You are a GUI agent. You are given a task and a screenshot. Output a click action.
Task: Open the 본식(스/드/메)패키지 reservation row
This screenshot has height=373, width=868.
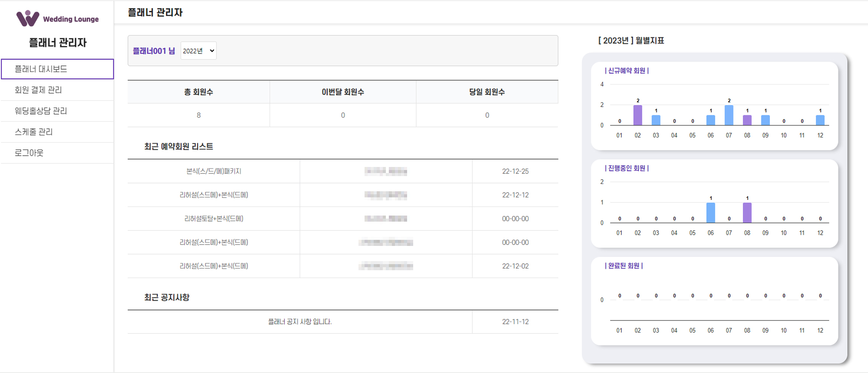click(214, 171)
